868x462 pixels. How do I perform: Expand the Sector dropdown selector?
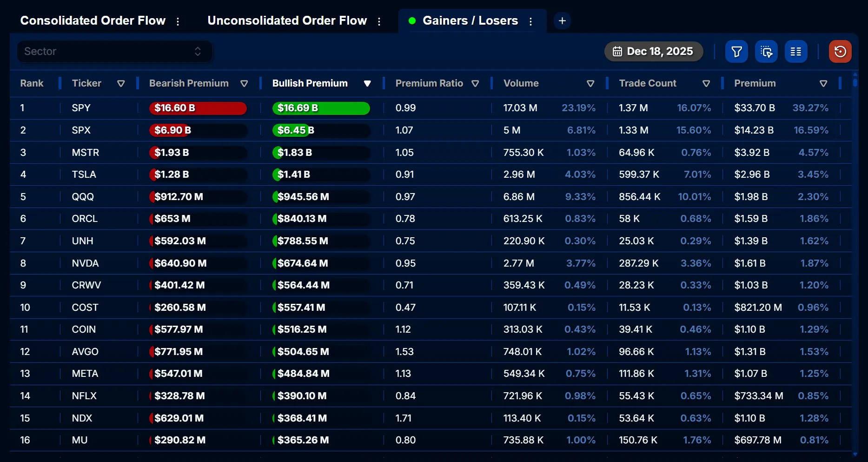pos(115,52)
